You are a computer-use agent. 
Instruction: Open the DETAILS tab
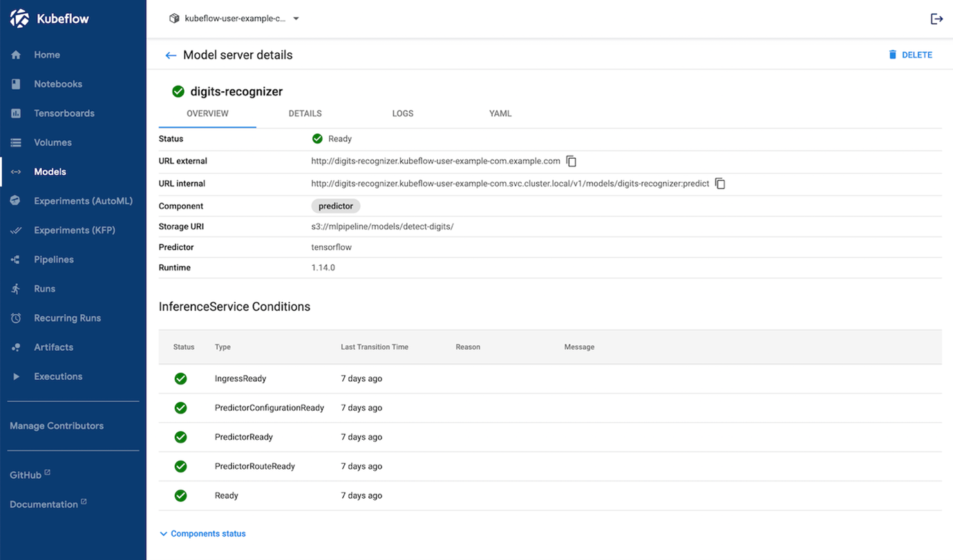[x=305, y=114]
